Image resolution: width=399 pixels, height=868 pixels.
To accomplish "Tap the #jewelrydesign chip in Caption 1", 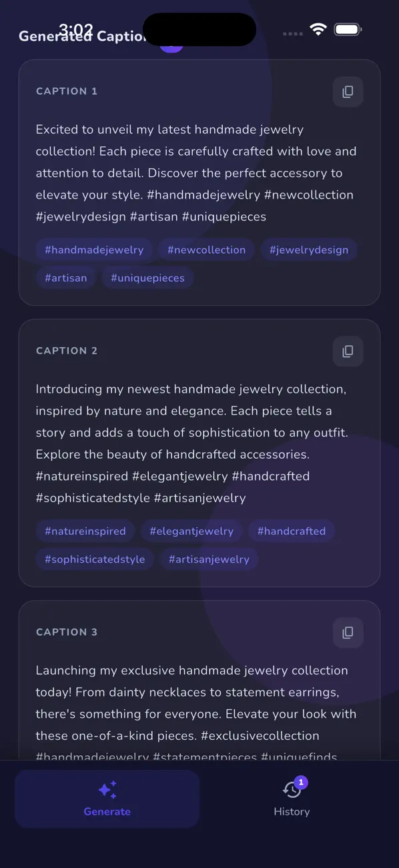I will point(309,250).
